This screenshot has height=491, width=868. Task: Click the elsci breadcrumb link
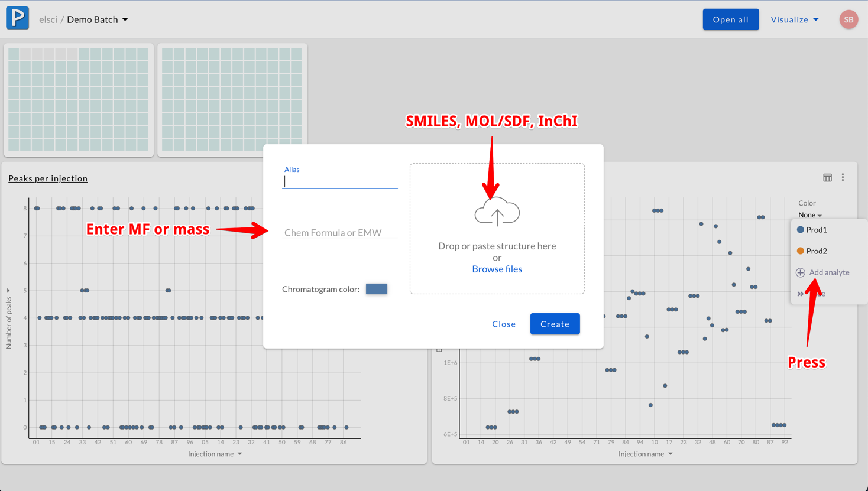[48, 19]
